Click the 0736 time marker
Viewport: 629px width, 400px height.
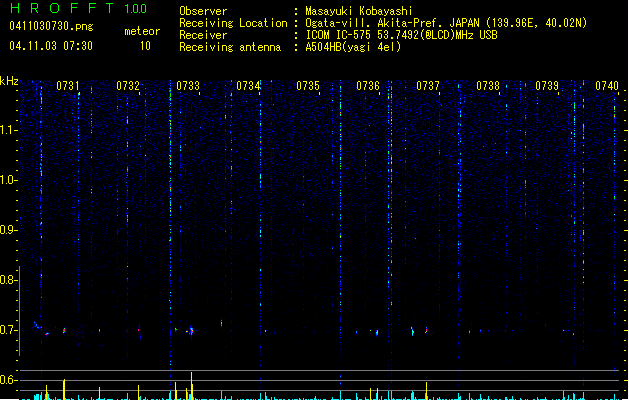(x=368, y=86)
